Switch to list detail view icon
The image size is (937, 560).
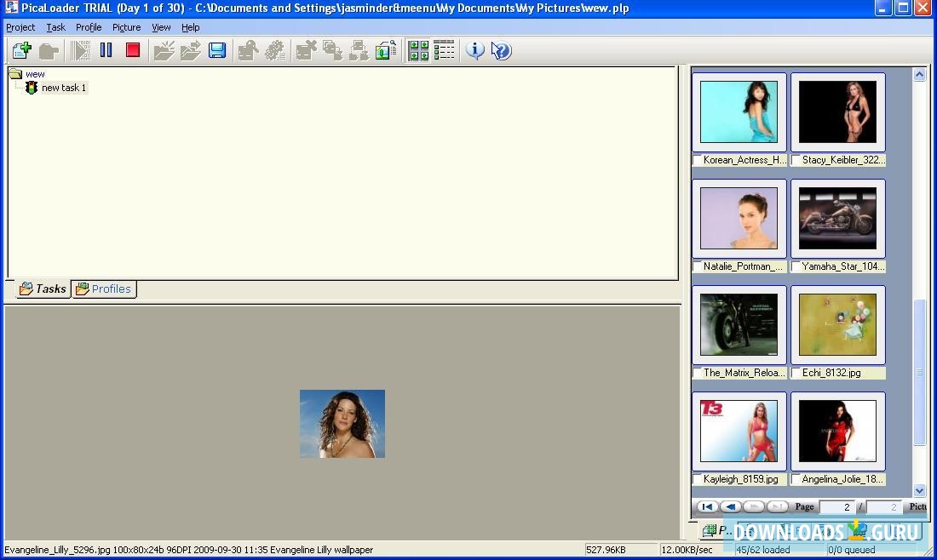tap(445, 51)
